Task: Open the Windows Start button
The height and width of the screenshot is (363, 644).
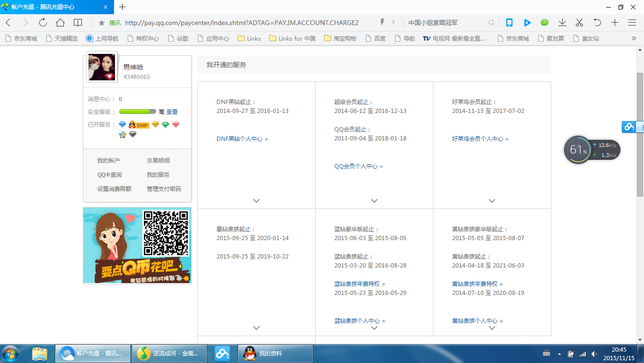Action: click(x=10, y=354)
